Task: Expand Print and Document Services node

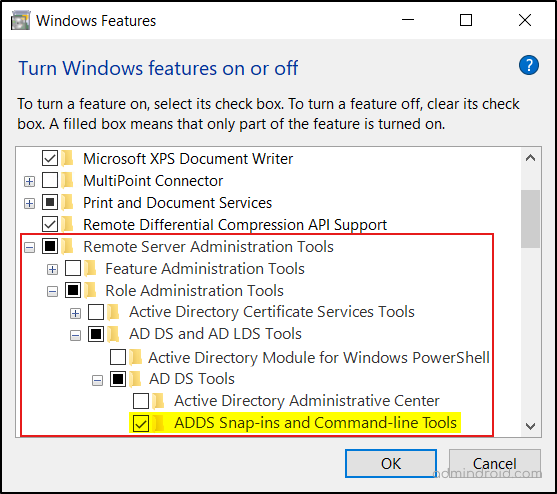Action: tap(29, 203)
